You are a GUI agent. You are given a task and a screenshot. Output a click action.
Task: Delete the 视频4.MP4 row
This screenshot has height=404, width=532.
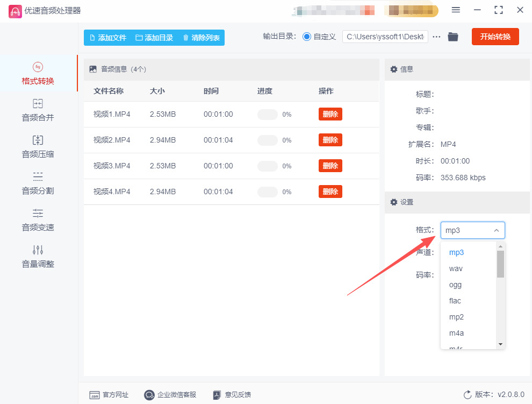(x=330, y=192)
